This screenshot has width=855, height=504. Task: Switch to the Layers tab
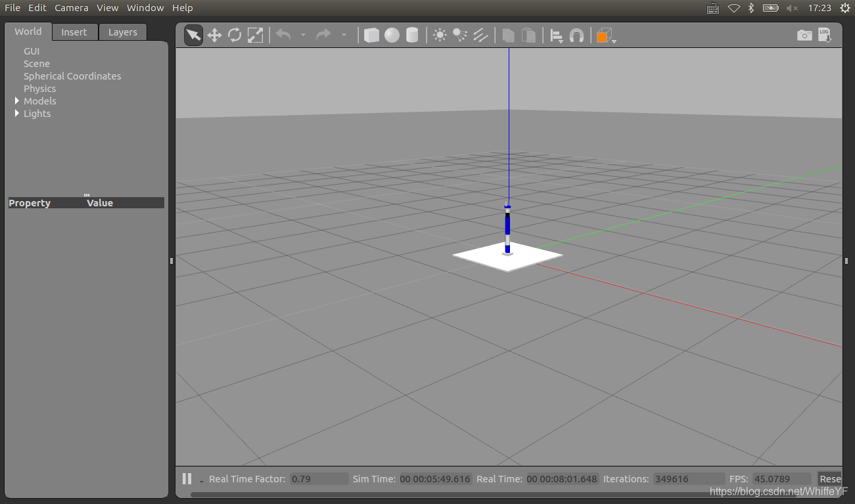click(x=123, y=32)
